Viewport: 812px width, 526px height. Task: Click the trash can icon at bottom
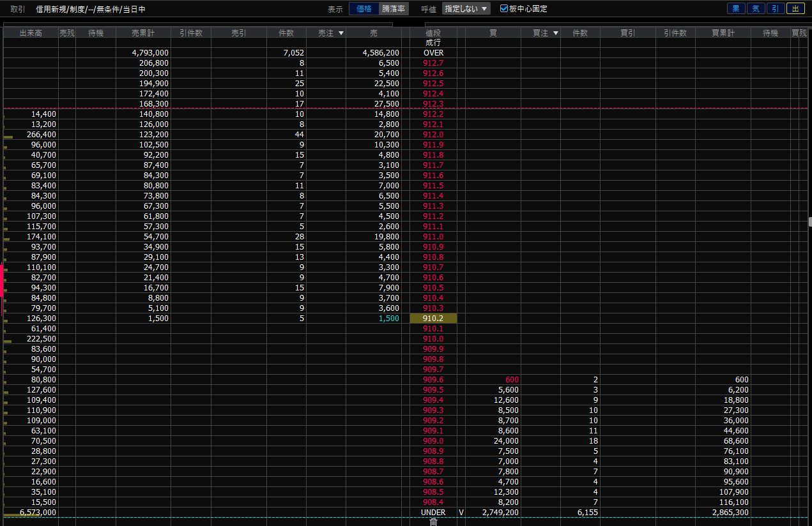coord(433,522)
